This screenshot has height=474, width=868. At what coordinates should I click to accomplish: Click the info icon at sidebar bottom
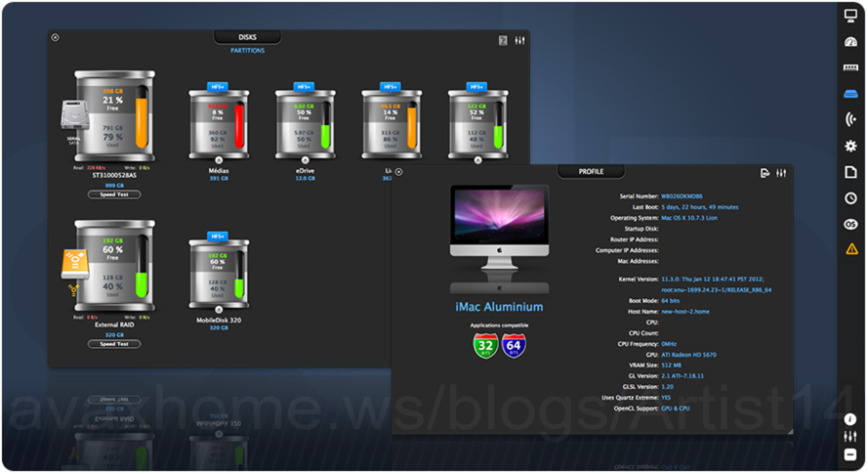[x=850, y=419]
